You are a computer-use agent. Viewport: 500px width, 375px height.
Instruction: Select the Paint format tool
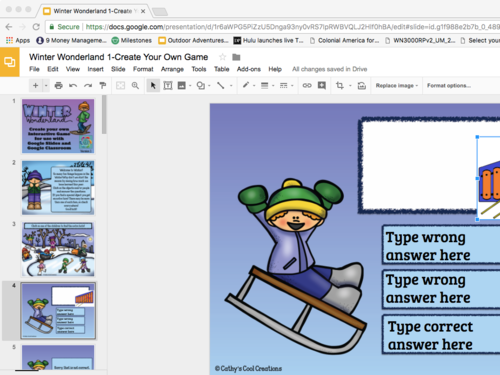tap(103, 86)
